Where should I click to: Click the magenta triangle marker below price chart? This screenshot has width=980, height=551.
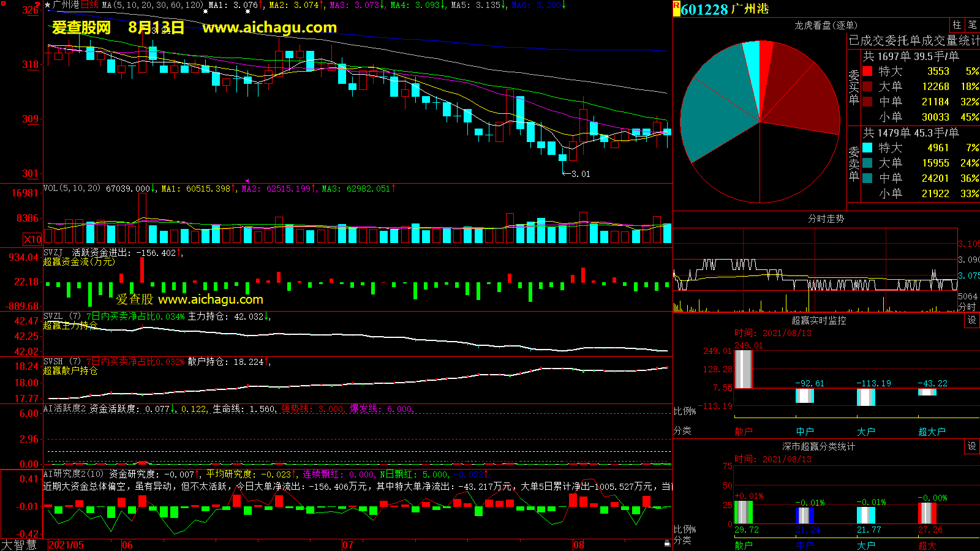tap(247, 181)
